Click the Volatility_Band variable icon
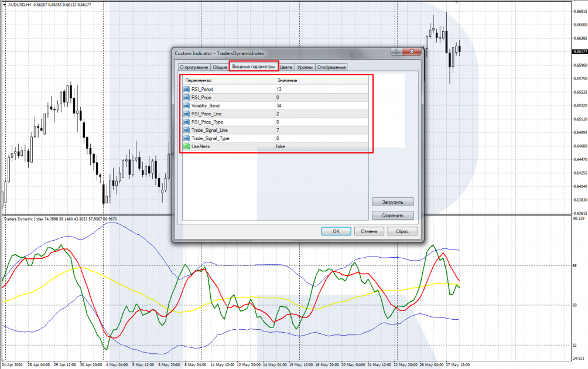This screenshot has width=588, height=369. coord(186,105)
